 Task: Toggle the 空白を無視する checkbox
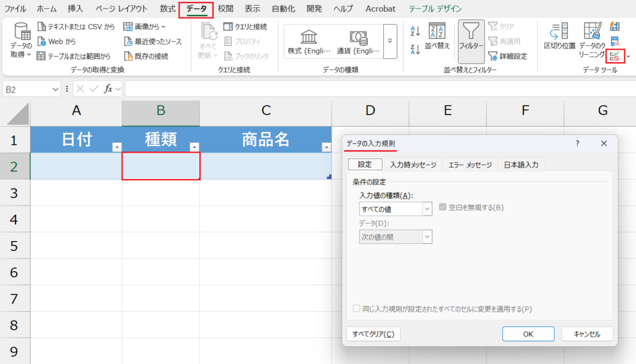443,208
